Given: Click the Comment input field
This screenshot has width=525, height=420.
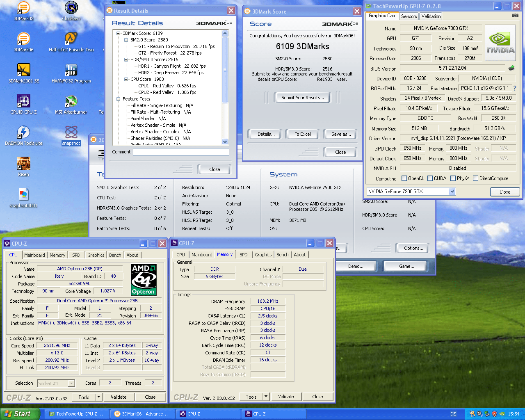Looking at the screenshot, I should click(181, 152).
